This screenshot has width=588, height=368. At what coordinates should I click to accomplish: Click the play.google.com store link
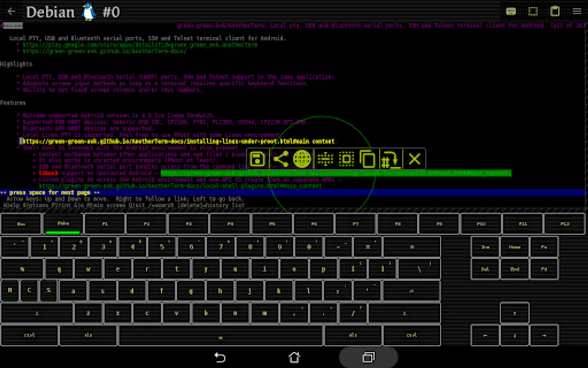click(140, 45)
